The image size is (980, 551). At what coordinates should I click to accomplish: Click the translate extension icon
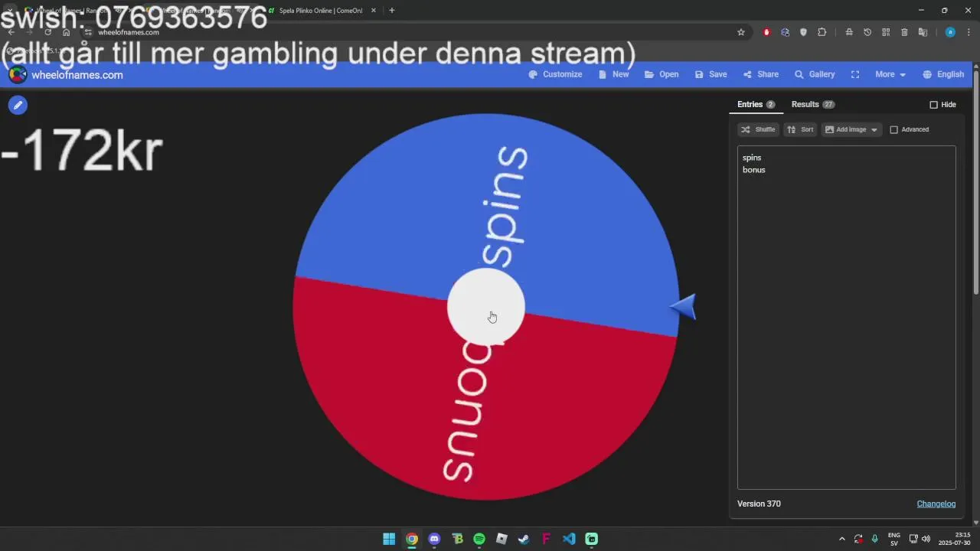coord(923,32)
